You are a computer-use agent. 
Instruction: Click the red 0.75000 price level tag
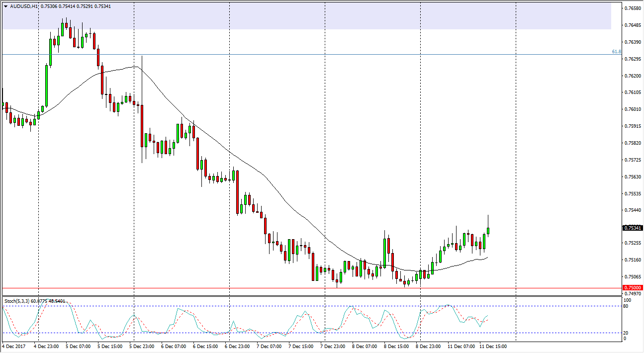click(632, 288)
